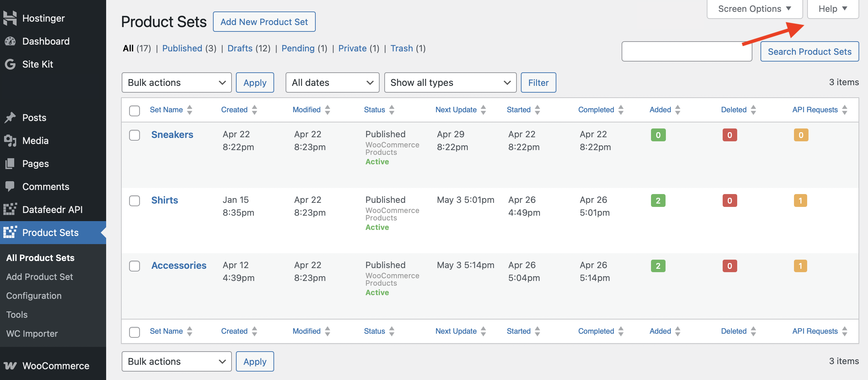Filter list by Drafts
This screenshot has height=380, width=868.
click(x=240, y=48)
